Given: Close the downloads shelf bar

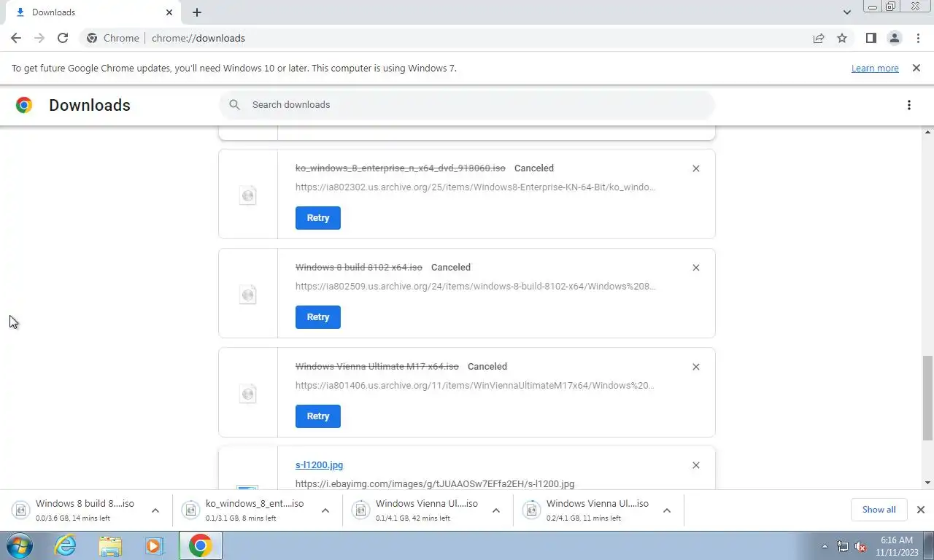Looking at the screenshot, I should (921, 510).
